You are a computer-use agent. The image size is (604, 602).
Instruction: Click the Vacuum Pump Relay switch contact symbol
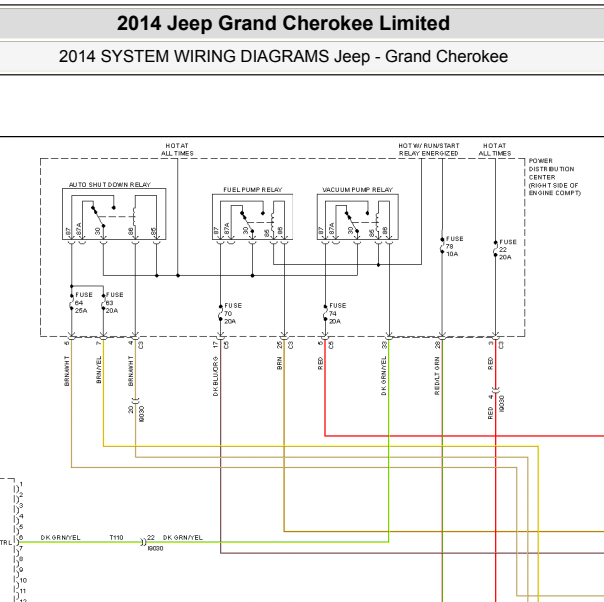click(352, 222)
